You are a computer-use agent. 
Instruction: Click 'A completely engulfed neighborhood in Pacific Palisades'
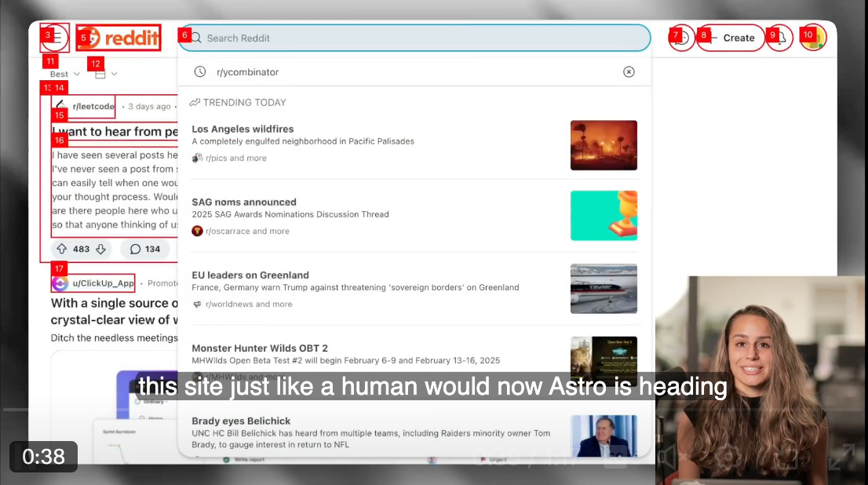tap(303, 141)
